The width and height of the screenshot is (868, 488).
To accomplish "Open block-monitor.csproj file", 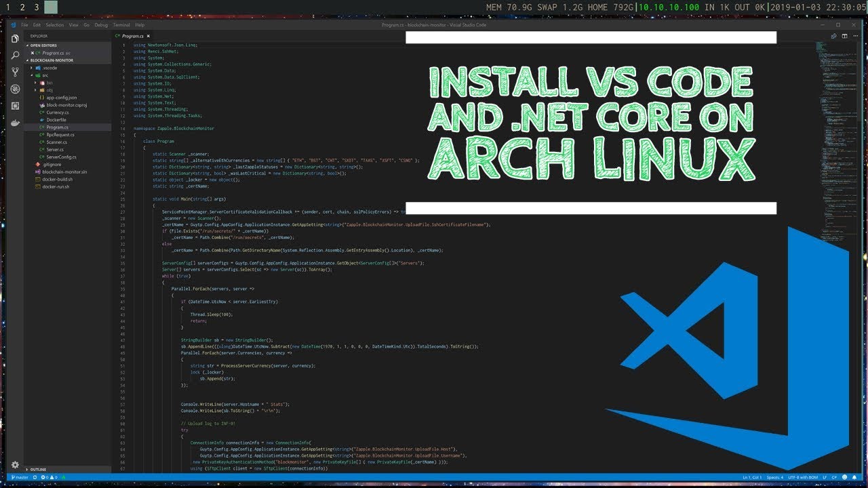I will click(x=66, y=105).
